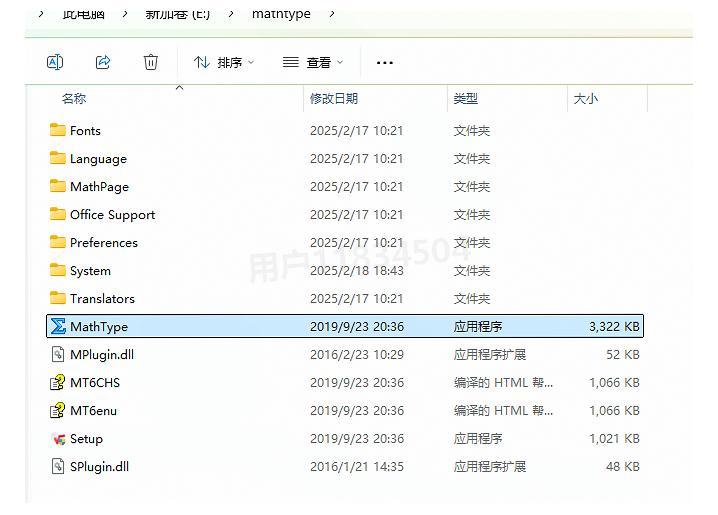Click the Setup application icon
The width and height of the screenshot is (718, 515).
click(59, 439)
